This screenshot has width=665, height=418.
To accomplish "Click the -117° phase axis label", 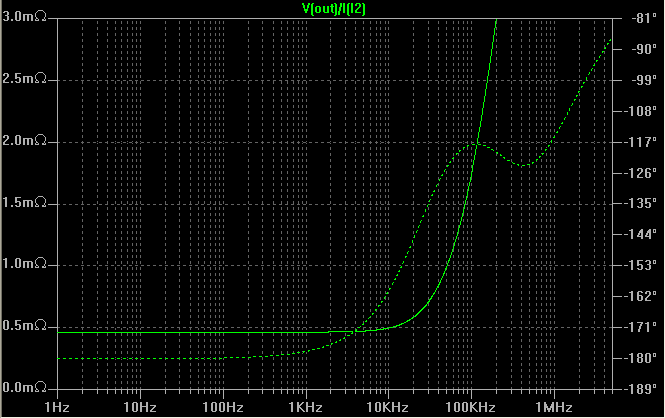I will tap(640, 142).
